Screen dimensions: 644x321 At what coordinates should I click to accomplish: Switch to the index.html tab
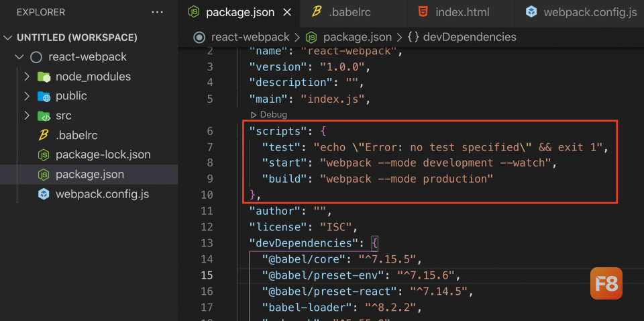click(x=462, y=12)
